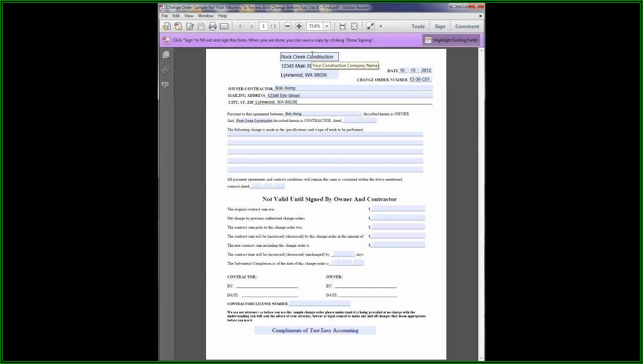Open the Attachments paperclip panel
Viewport: 643px width, 364px height.
click(166, 70)
